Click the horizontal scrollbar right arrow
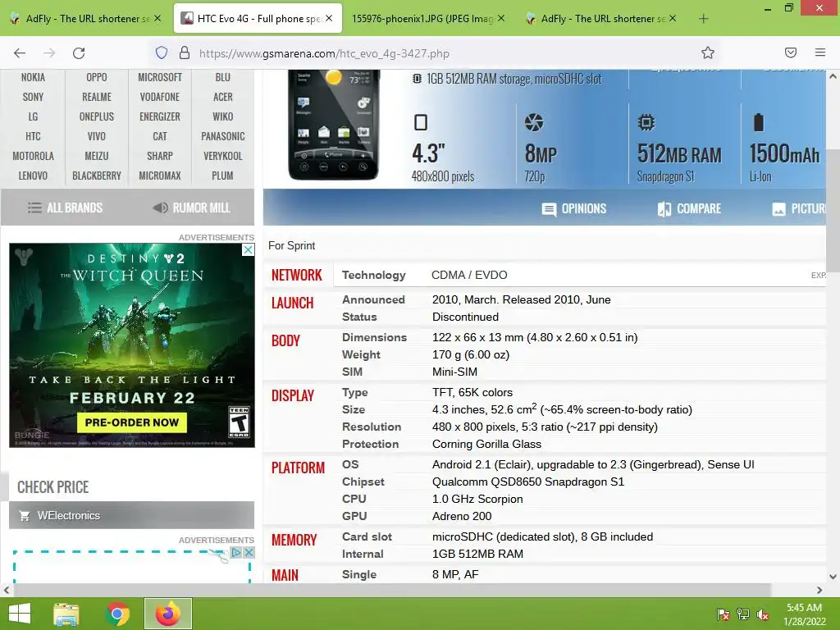The height and width of the screenshot is (630, 840). click(819, 590)
